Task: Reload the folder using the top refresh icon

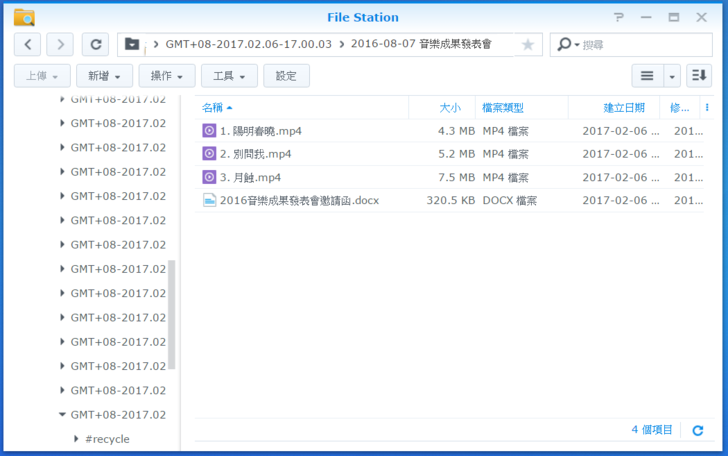Action: pyautogui.click(x=95, y=44)
